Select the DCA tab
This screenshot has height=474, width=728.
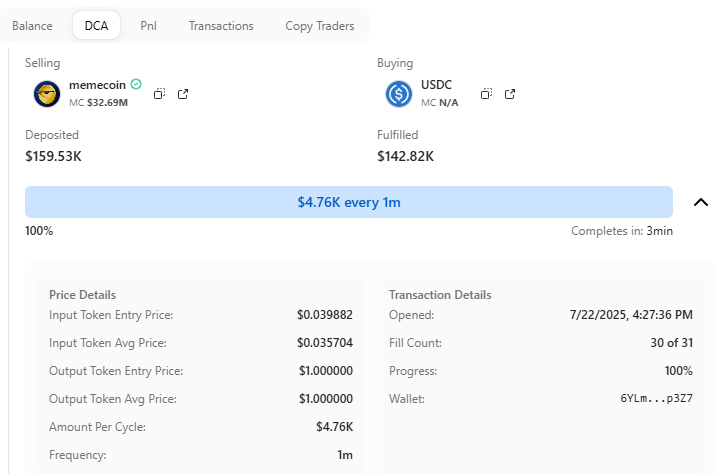(97, 26)
